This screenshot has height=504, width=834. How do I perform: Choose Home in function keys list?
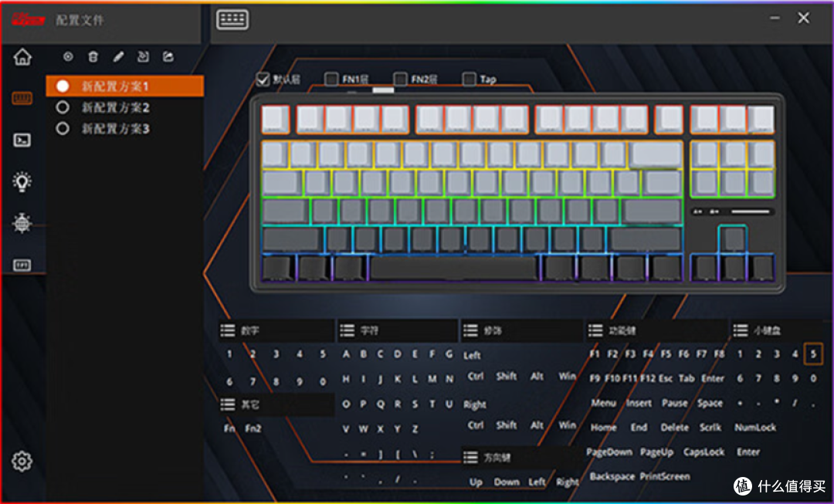coord(604,428)
